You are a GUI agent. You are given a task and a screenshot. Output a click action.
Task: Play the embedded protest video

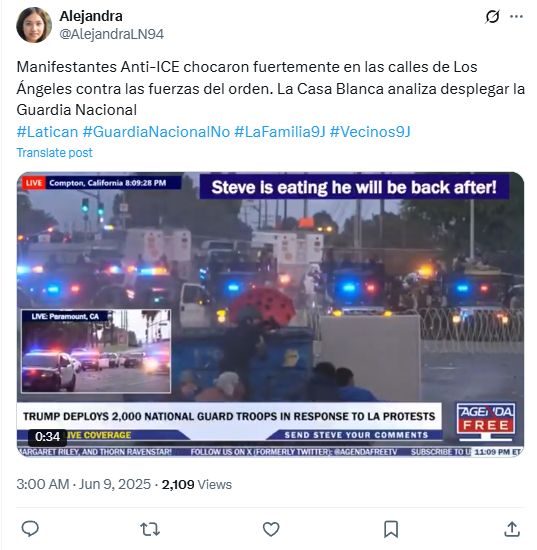click(270, 314)
